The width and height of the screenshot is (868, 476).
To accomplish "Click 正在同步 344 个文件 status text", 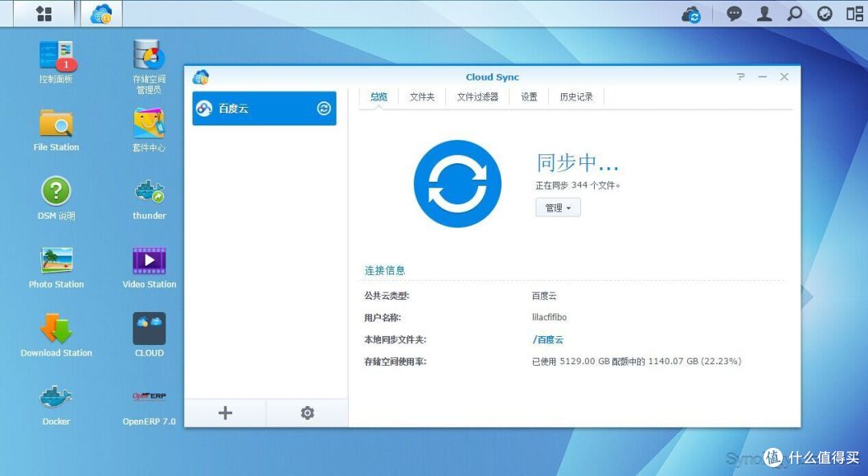I will (577, 185).
